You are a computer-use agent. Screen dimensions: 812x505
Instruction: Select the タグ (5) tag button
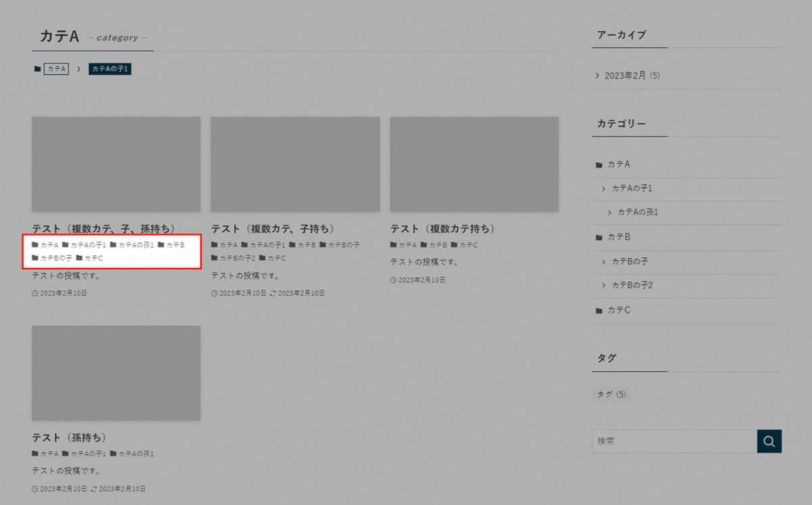tap(612, 394)
